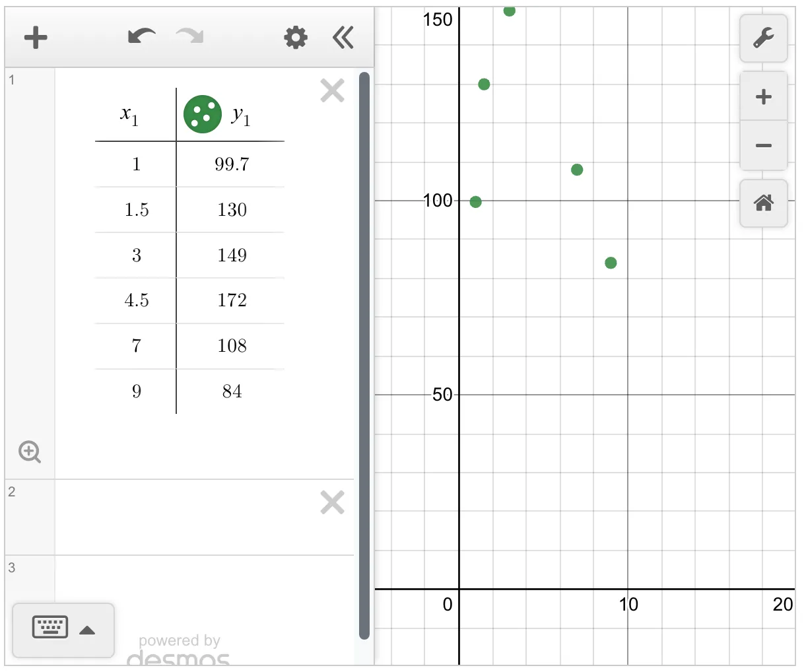The height and width of the screenshot is (672, 804).
Task: Collapse the expression list panel
Action: point(343,38)
